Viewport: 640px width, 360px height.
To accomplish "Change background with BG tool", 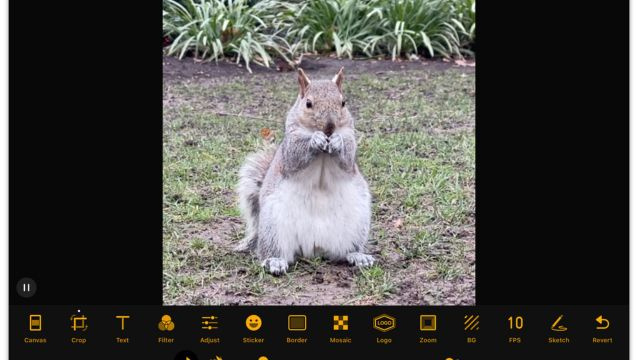I will 471,328.
